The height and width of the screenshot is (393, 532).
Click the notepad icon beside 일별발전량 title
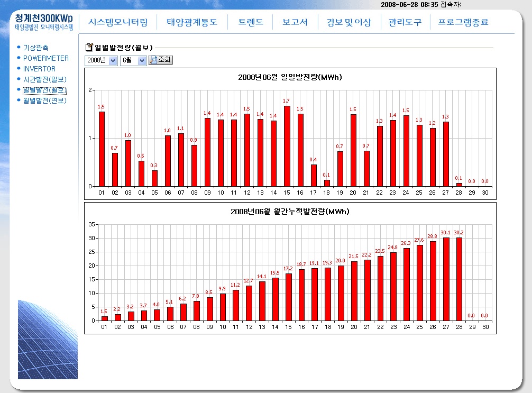89,48
